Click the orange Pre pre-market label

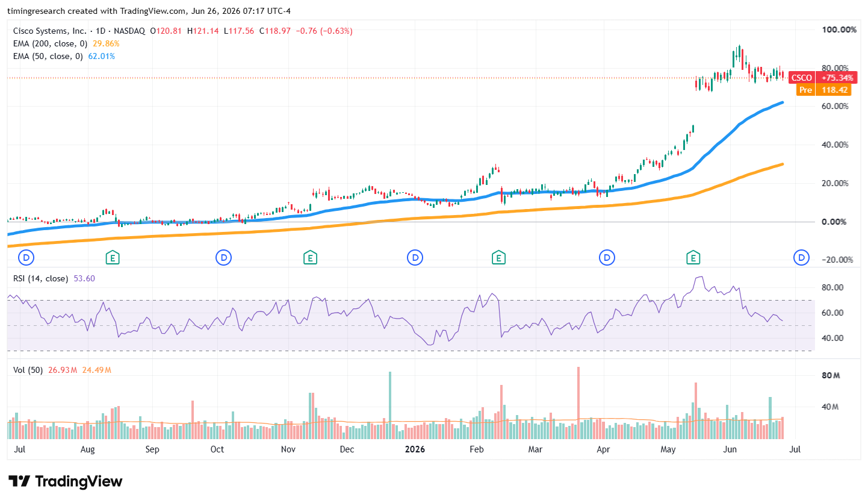805,90
